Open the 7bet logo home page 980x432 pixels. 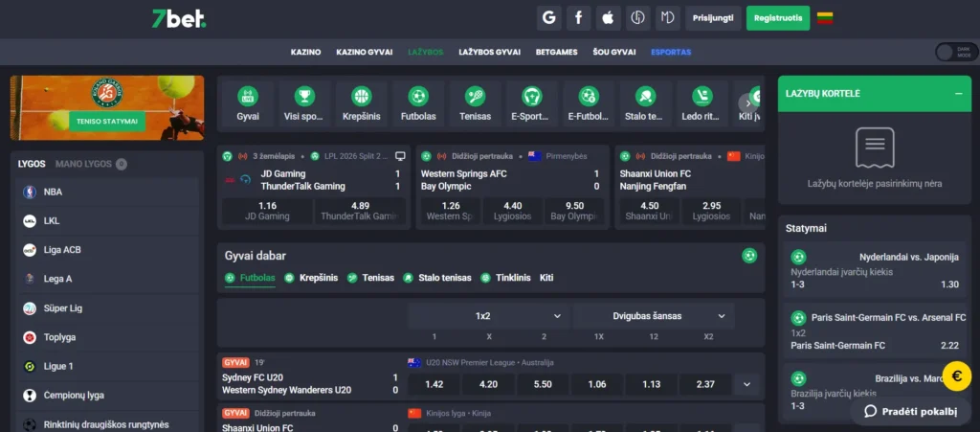click(179, 19)
